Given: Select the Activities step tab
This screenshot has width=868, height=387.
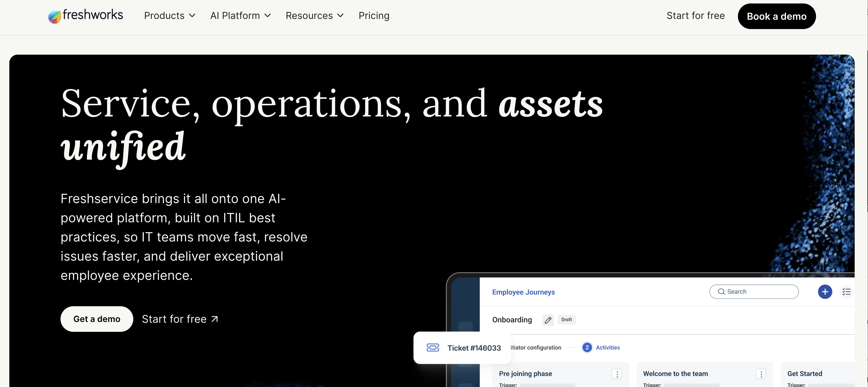Looking at the screenshot, I should [608, 347].
